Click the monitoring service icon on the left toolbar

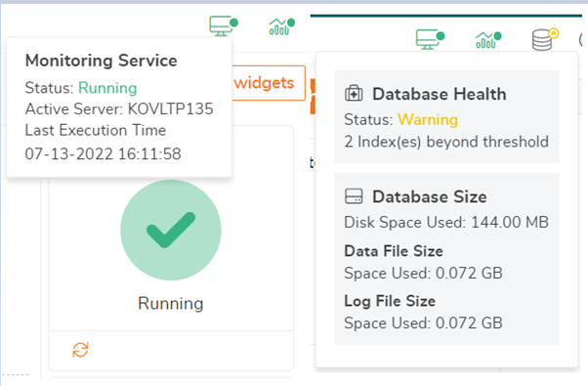(224, 25)
